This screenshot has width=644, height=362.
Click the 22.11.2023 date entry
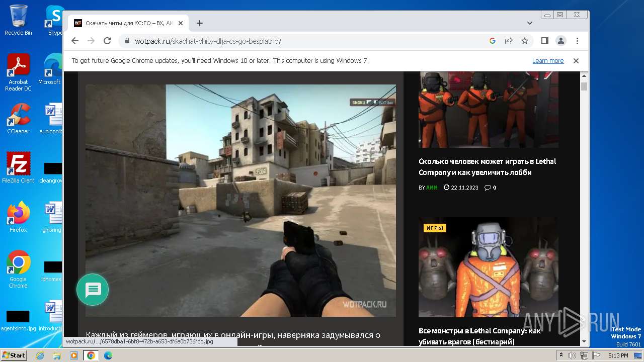pos(461,188)
